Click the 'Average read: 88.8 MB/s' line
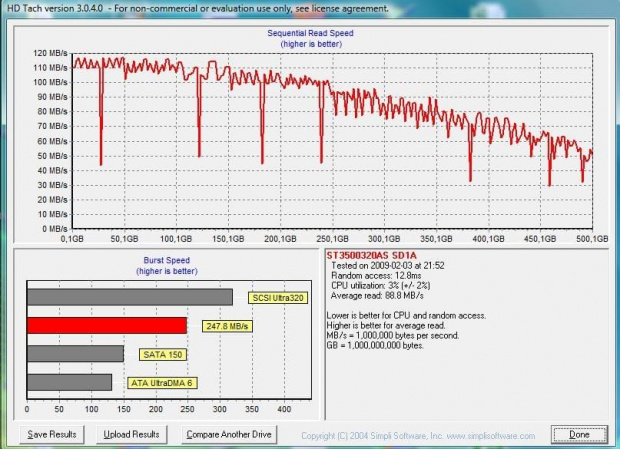This screenshot has width=620, height=449. tap(377, 296)
